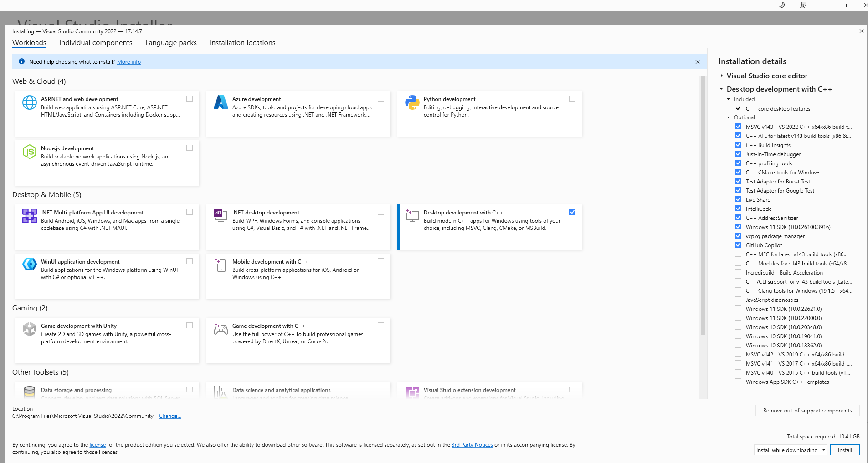Click the Python development logo icon
The image size is (868, 463).
pyautogui.click(x=412, y=102)
